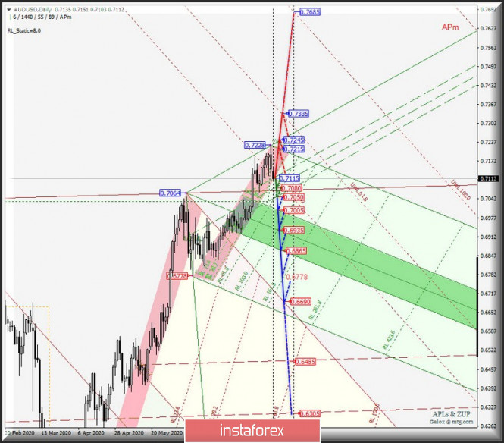504x443 pixels.
Task: Select the 0.6912 value on the price axis
Action: [x=489, y=237]
